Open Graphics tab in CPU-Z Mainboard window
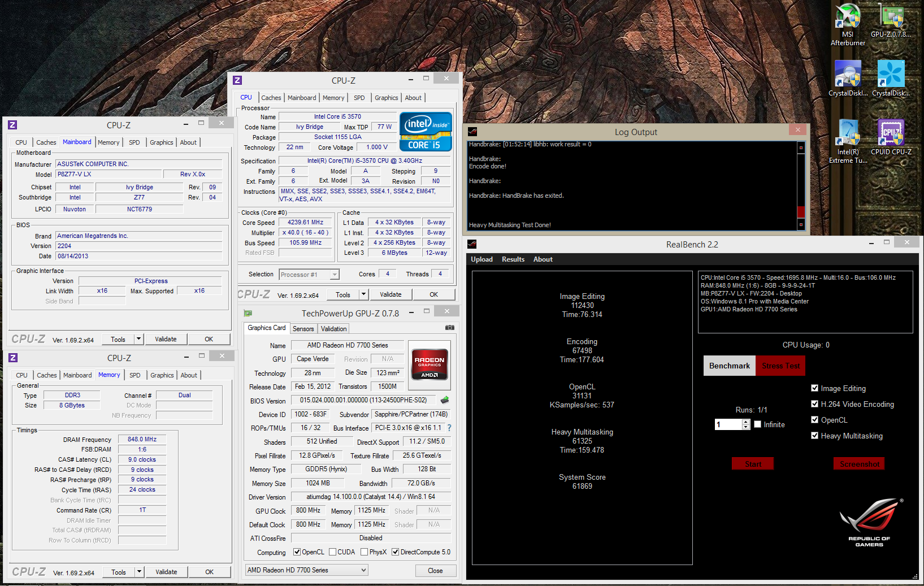924x586 pixels. 161,142
